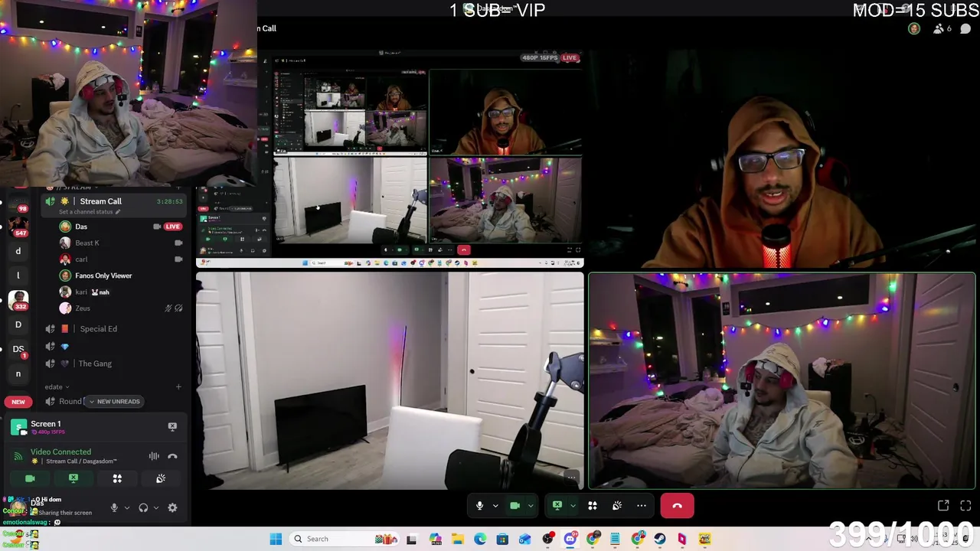The height and width of the screenshot is (551, 980).
Task: Stop screen share in the call control bar
Action: point(557,506)
